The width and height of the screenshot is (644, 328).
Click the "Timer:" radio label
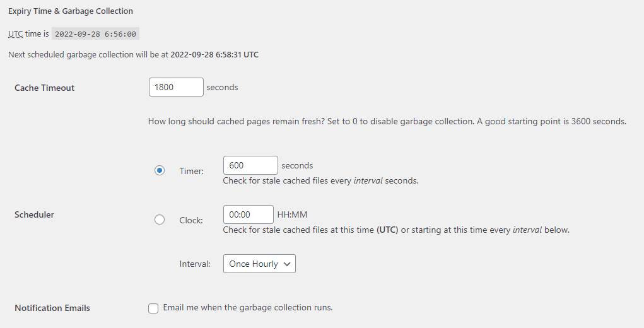tap(192, 171)
